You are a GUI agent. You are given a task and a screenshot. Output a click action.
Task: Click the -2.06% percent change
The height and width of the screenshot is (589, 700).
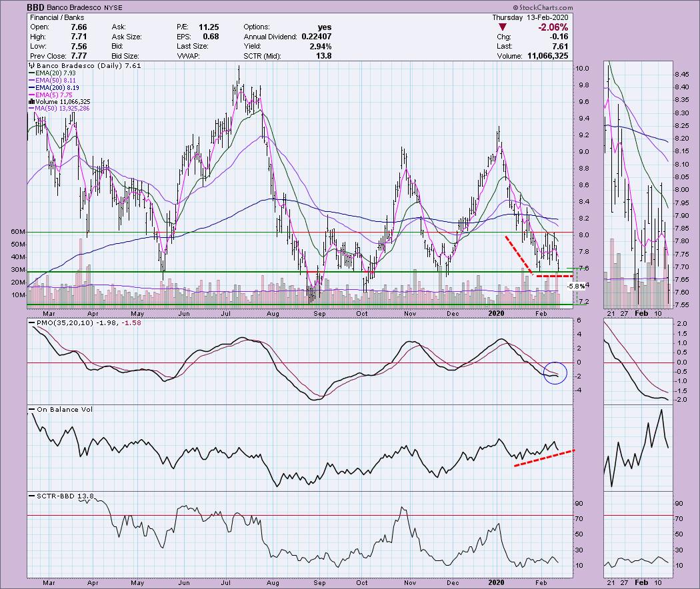[553, 27]
